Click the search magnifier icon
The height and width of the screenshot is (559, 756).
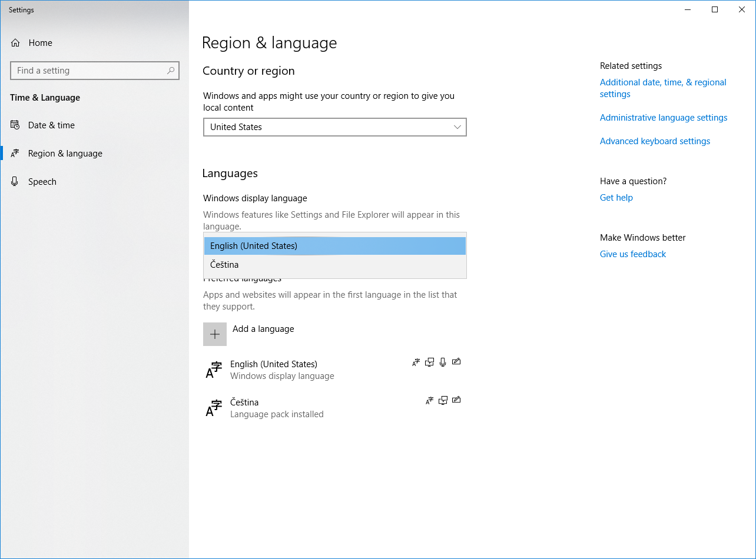(x=171, y=71)
